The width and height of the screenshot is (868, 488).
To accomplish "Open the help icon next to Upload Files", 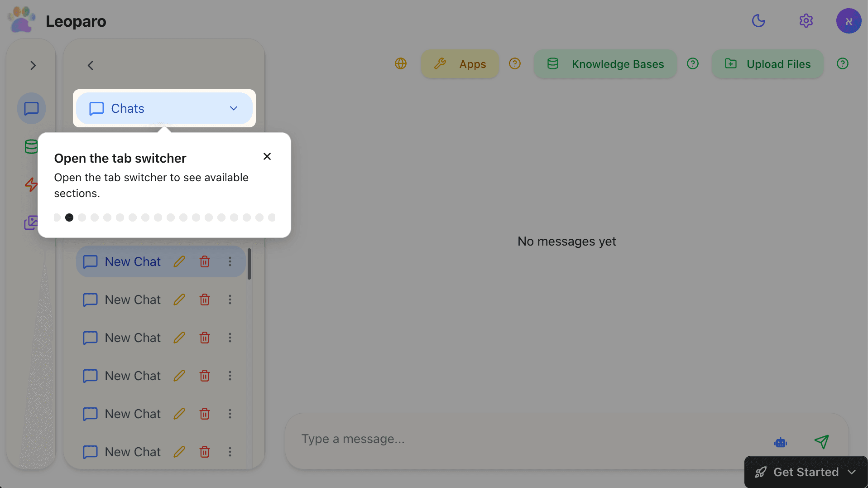I will pyautogui.click(x=842, y=63).
